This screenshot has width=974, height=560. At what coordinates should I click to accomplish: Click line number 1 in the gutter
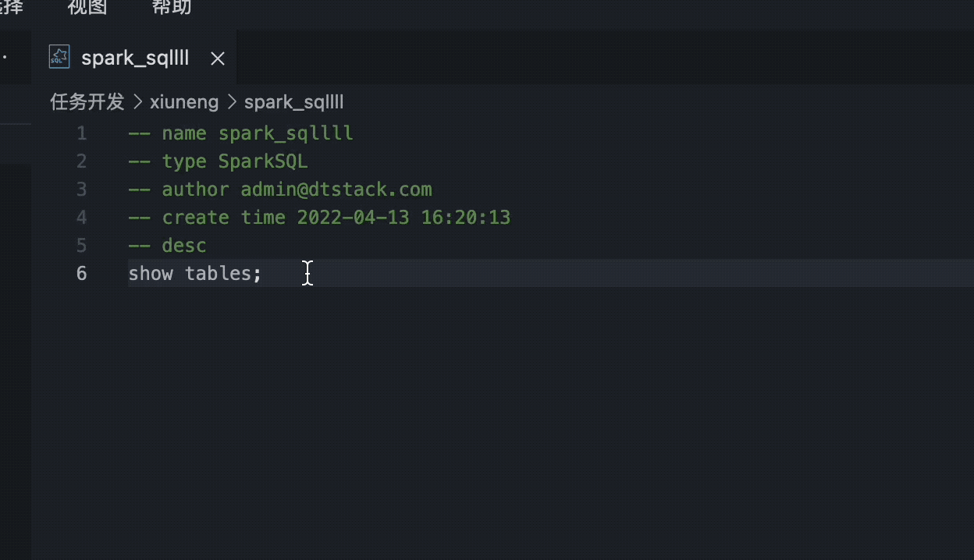(x=81, y=133)
